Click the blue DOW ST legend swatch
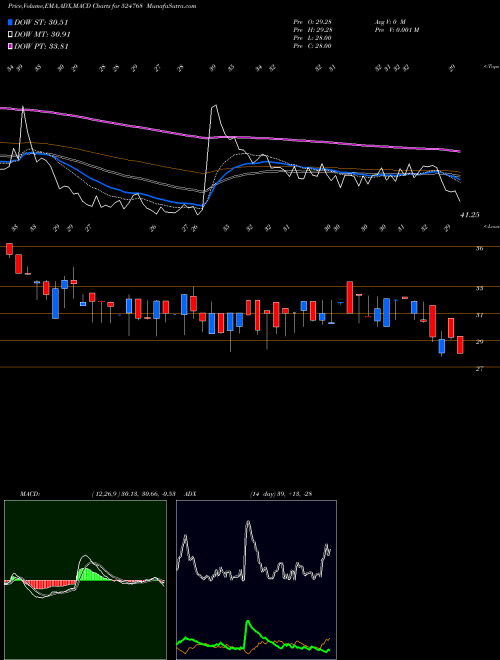 pyautogui.click(x=11, y=22)
